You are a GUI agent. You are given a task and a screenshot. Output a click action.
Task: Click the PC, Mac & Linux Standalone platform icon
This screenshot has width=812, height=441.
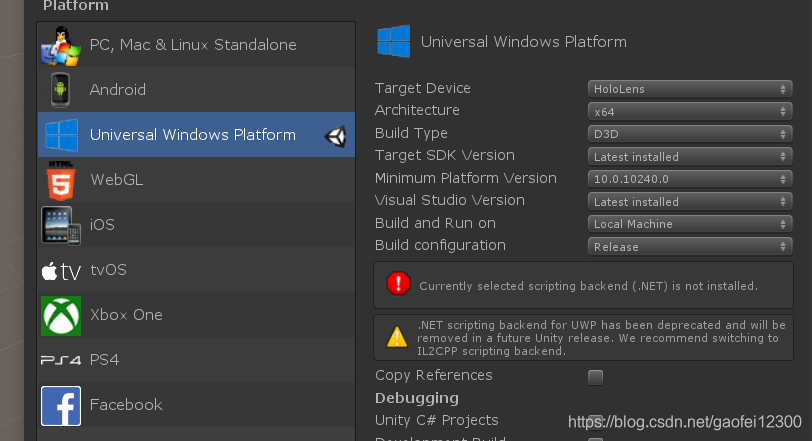click(61, 46)
